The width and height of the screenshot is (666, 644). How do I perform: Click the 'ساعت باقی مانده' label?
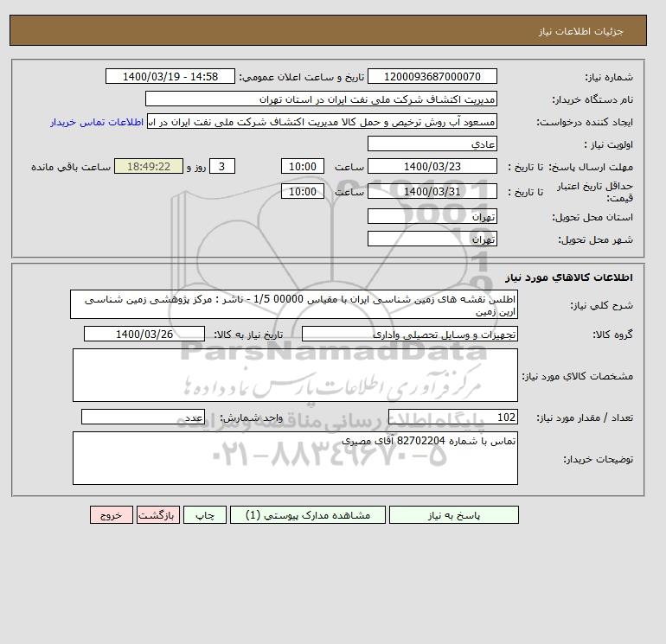[x=71, y=167]
